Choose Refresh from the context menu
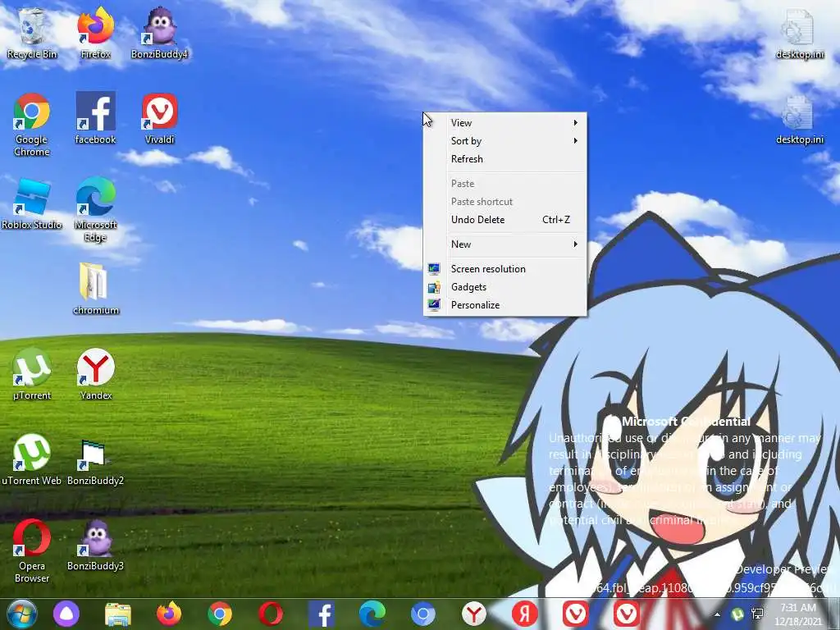Viewport: 840px width, 630px height. point(505,159)
